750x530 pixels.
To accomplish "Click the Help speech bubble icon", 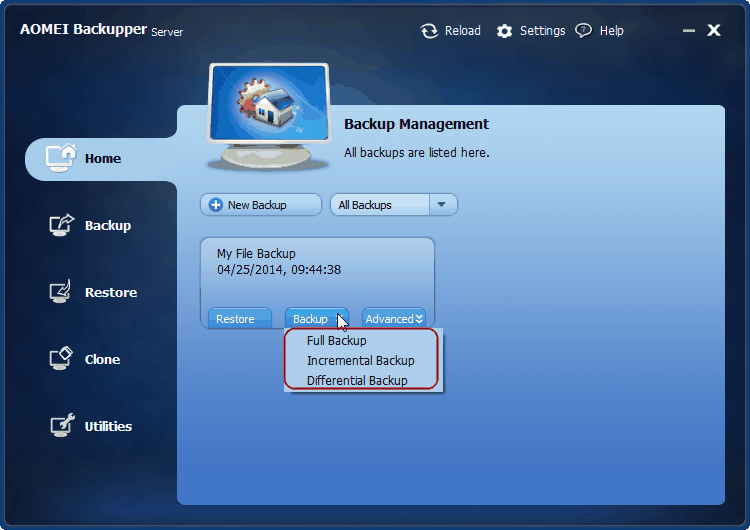I will (583, 31).
